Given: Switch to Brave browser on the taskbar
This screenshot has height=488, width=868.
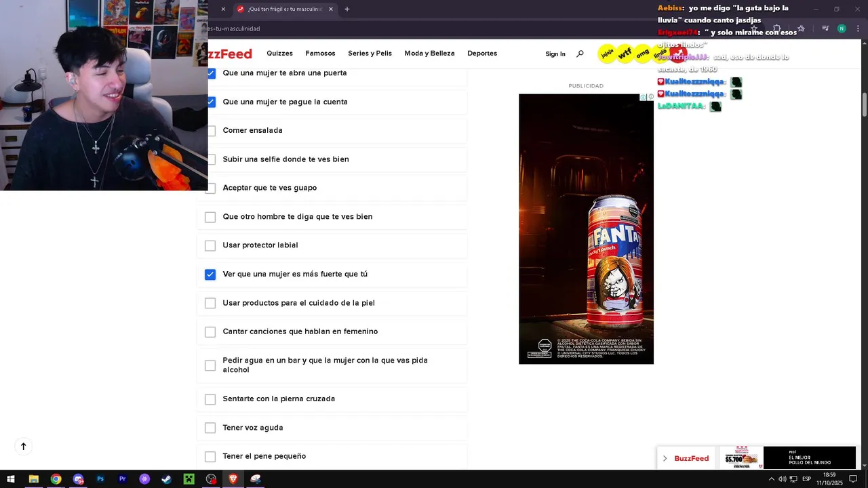Looking at the screenshot, I should pyautogui.click(x=233, y=479).
